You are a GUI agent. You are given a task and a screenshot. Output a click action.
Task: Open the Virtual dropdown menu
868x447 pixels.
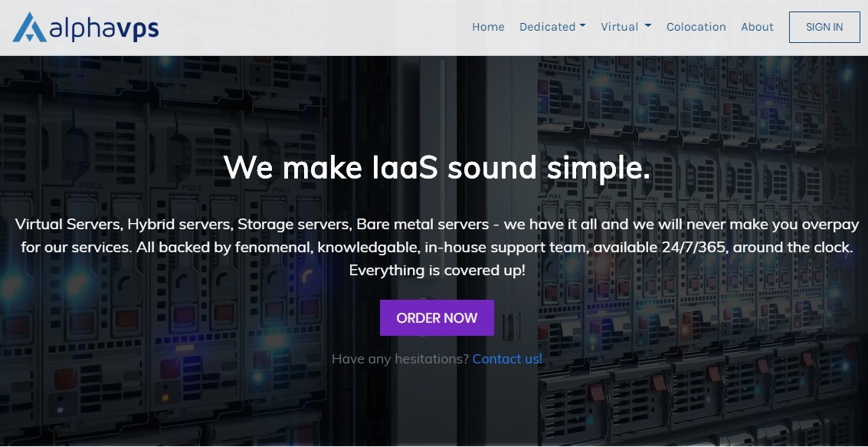pos(626,27)
